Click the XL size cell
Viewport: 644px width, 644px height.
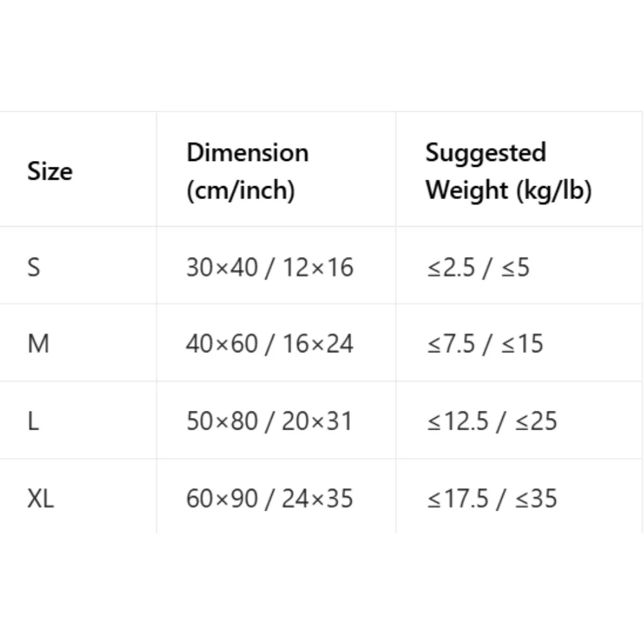pyautogui.click(x=78, y=496)
